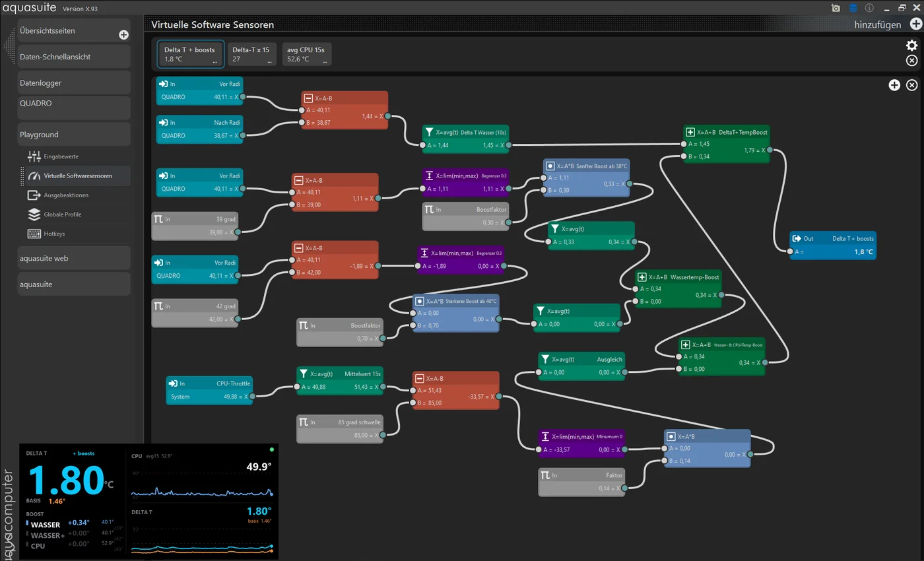Click the circled X icon on the node canvas

911,85
